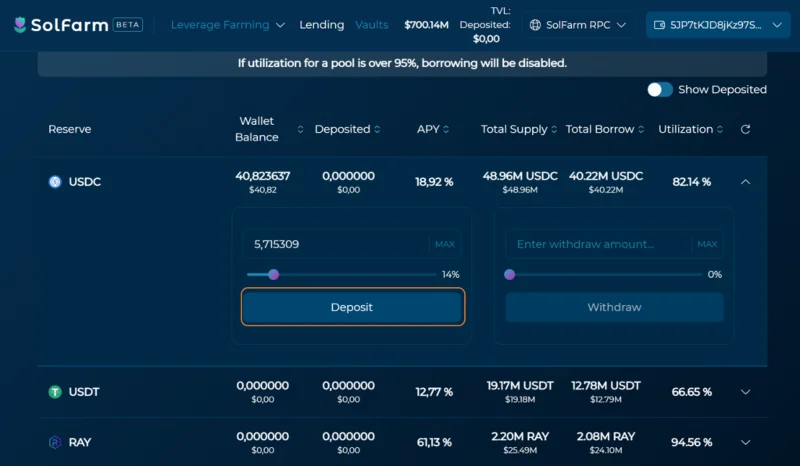Click the 0% withdraw slider label
Image resolution: width=800 pixels, height=466 pixels.
tap(715, 275)
